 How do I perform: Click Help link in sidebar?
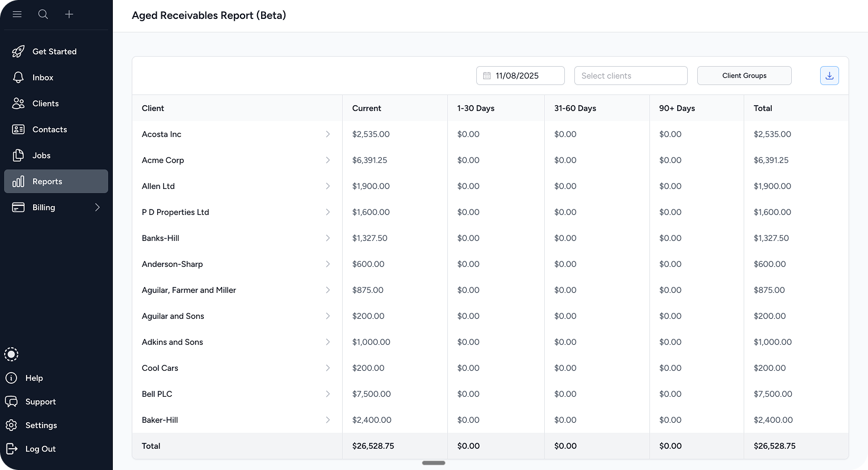[x=34, y=378]
